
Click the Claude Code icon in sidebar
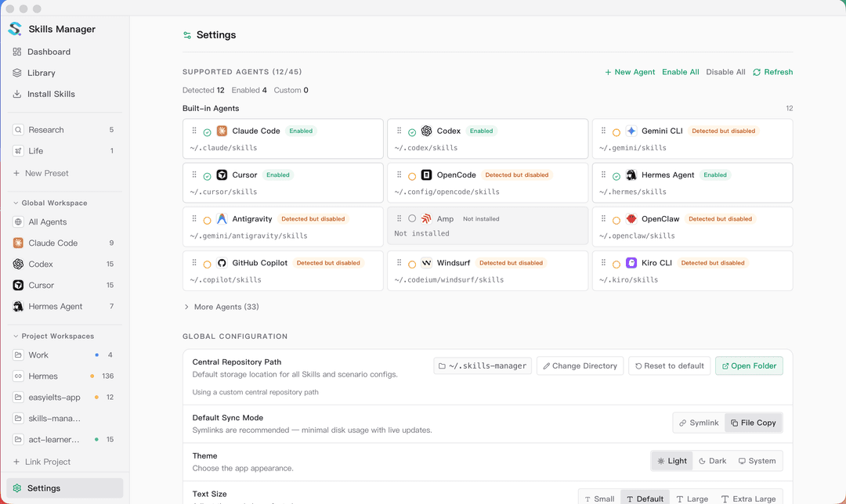[18, 243]
